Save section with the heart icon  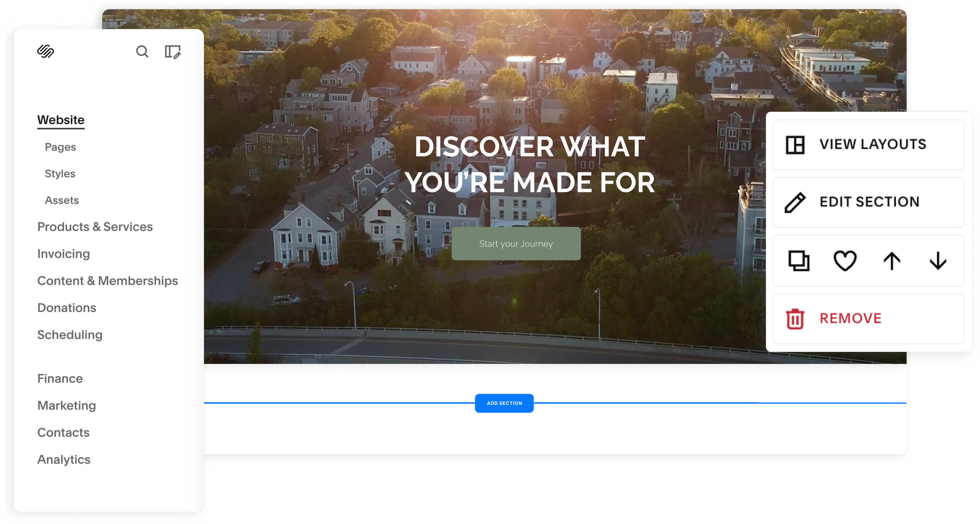845,261
